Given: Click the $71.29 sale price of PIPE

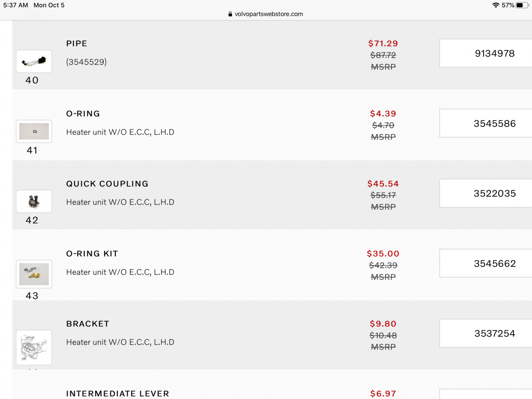Looking at the screenshot, I should [383, 43].
